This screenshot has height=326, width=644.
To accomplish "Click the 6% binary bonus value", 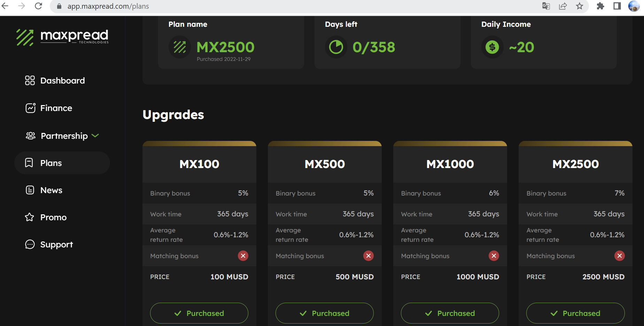I will click(x=494, y=193).
